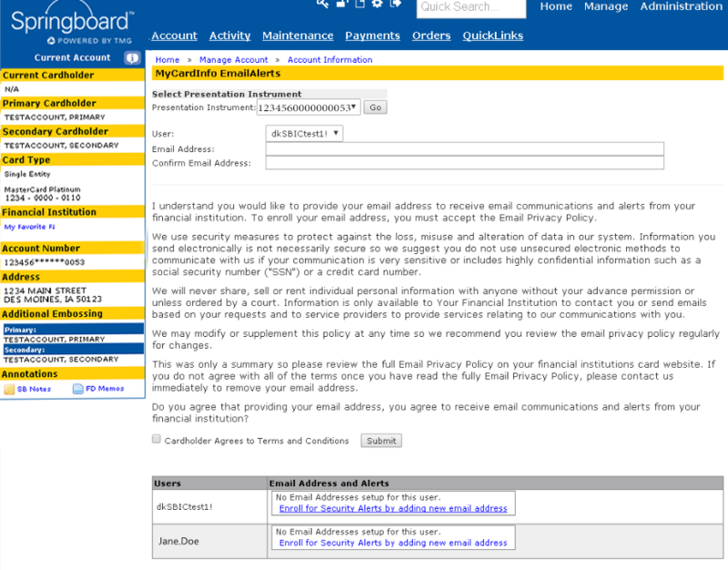Open the SB Notes annotation icon

click(9, 389)
